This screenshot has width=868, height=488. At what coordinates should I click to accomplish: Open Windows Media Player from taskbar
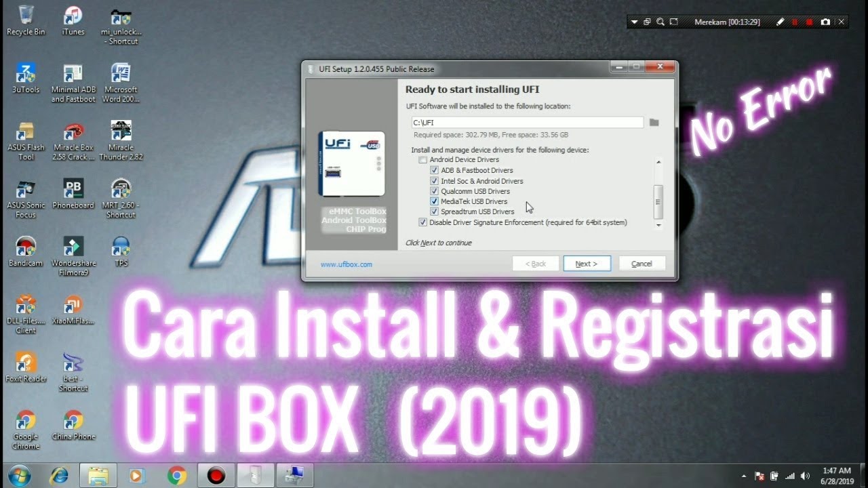click(138, 476)
